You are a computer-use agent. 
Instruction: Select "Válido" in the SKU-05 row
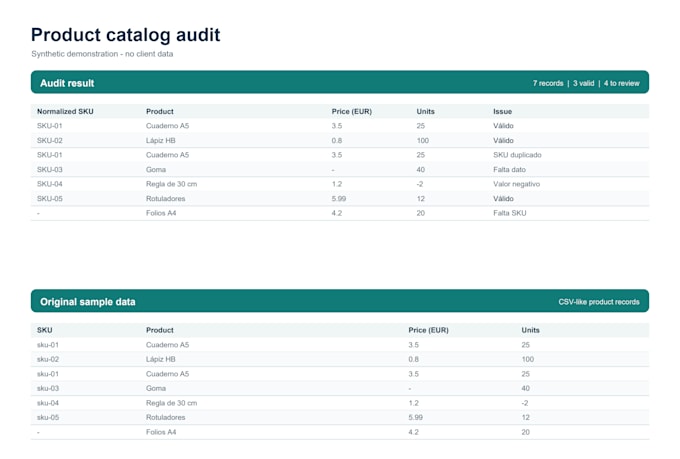pyautogui.click(x=503, y=199)
